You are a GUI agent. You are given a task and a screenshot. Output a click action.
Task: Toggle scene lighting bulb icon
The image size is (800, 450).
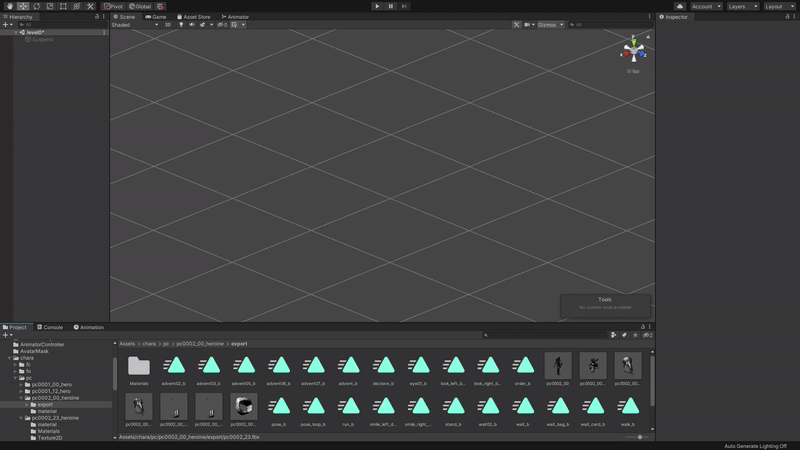[x=181, y=25]
